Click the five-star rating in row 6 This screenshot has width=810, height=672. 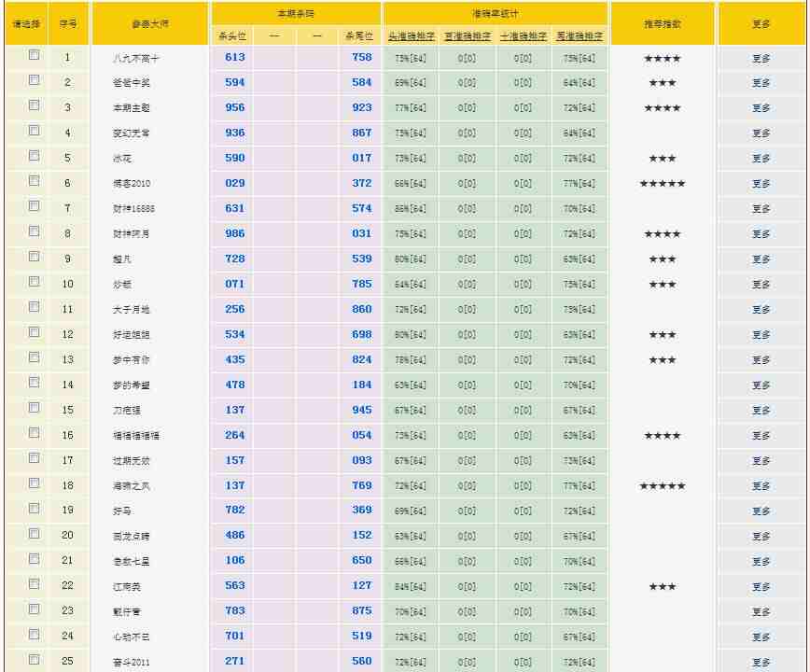(x=663, y=184)
